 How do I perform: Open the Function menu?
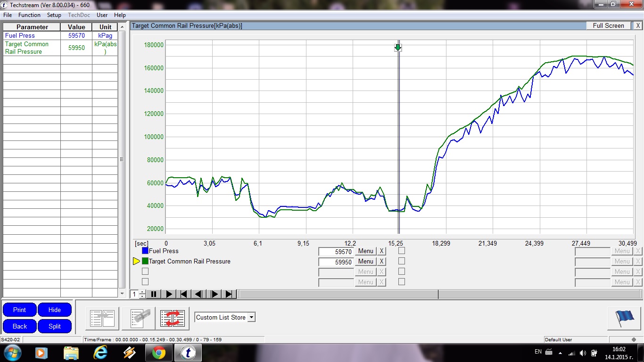coord(29,15)
